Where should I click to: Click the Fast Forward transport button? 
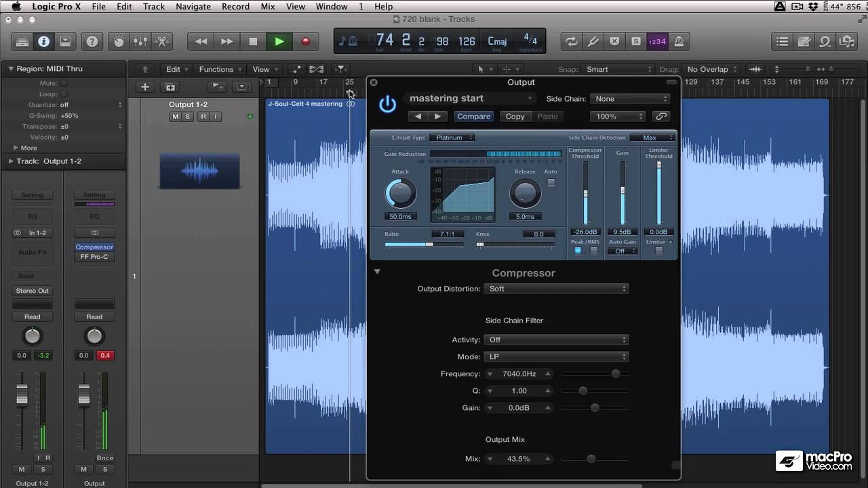[226, 41]
